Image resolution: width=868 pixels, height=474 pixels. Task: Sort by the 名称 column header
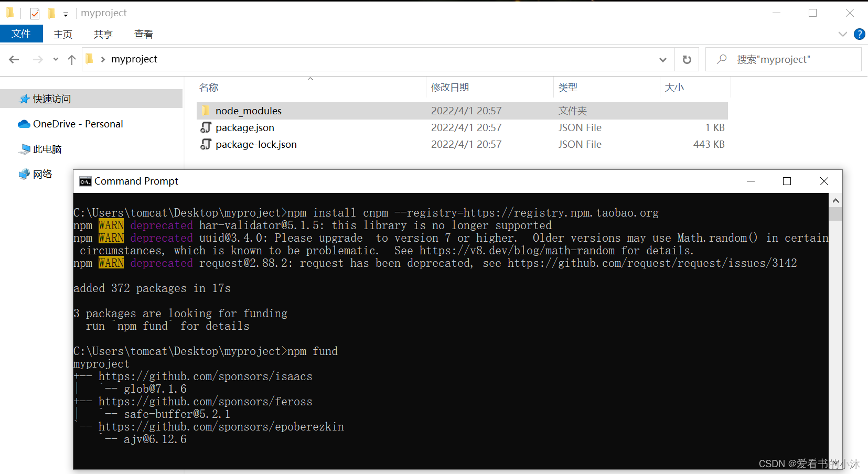[x=209, y=88]
